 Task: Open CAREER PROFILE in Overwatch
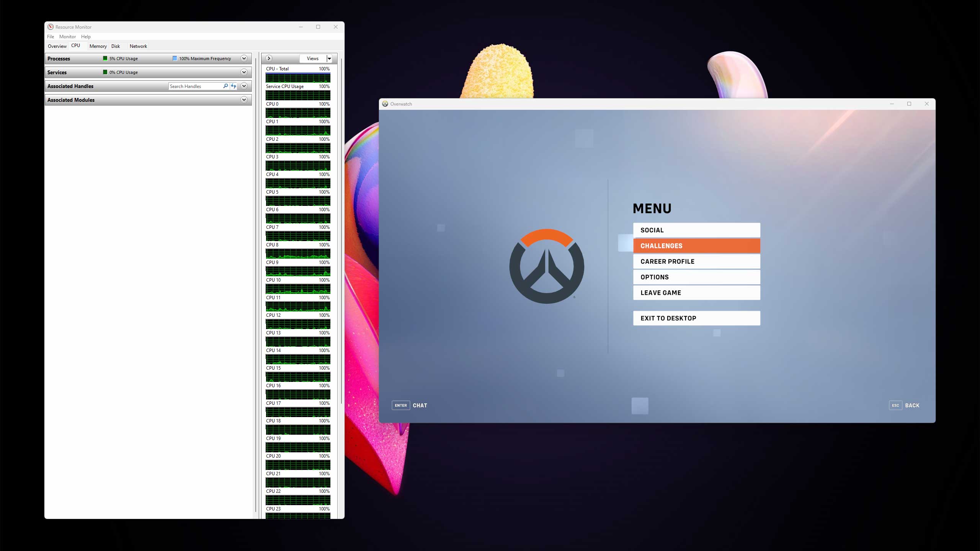pos(697,261)
